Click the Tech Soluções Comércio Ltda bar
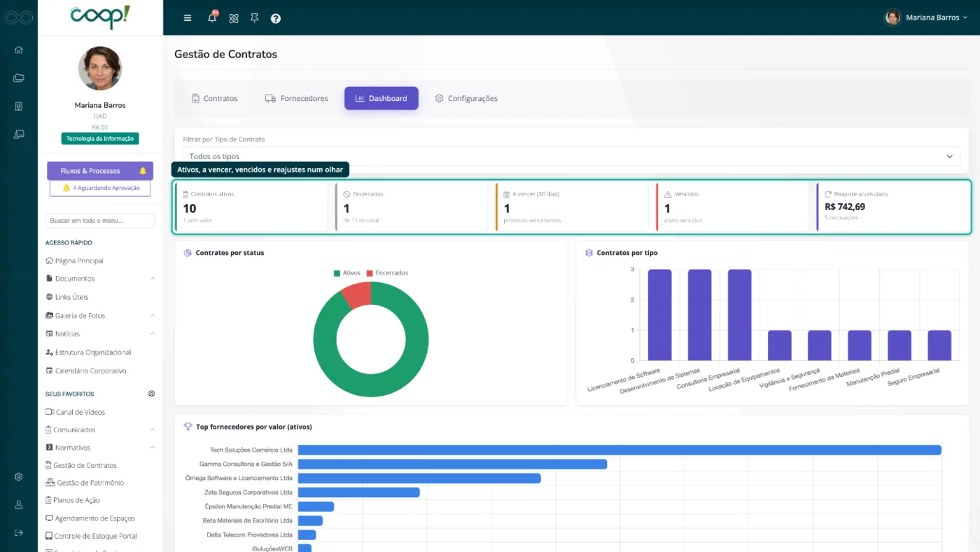The height and width of the screenshot is (552, 980). [619, 450]
